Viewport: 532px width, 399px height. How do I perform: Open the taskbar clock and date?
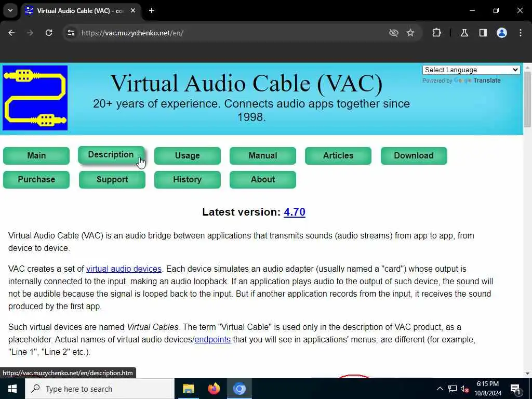click(x=488, y=389)
